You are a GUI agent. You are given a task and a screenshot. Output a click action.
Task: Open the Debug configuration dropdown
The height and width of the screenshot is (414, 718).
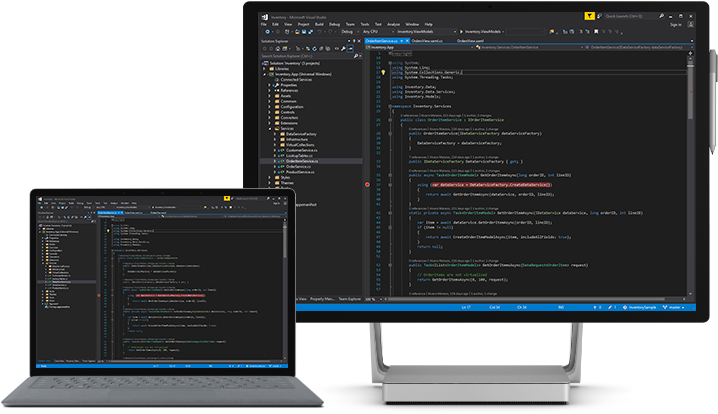point(350,32)
